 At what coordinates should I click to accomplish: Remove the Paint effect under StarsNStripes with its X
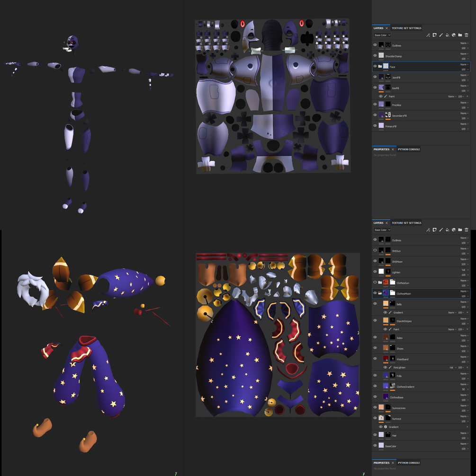(x=467, y=329)
